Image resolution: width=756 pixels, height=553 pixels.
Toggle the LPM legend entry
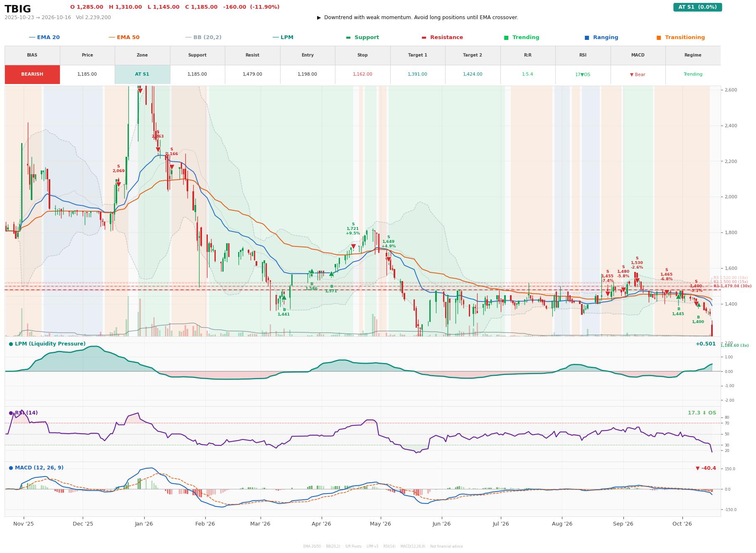(x=283, y=37)
